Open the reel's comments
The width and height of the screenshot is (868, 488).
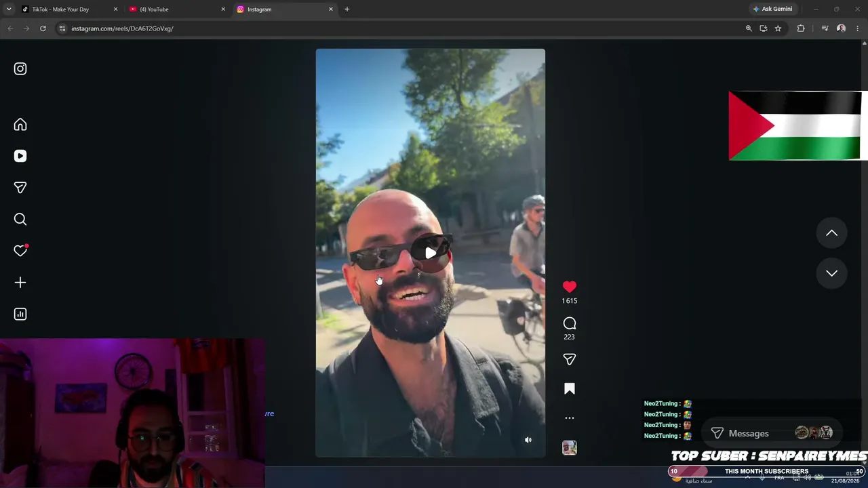point(570,323)
